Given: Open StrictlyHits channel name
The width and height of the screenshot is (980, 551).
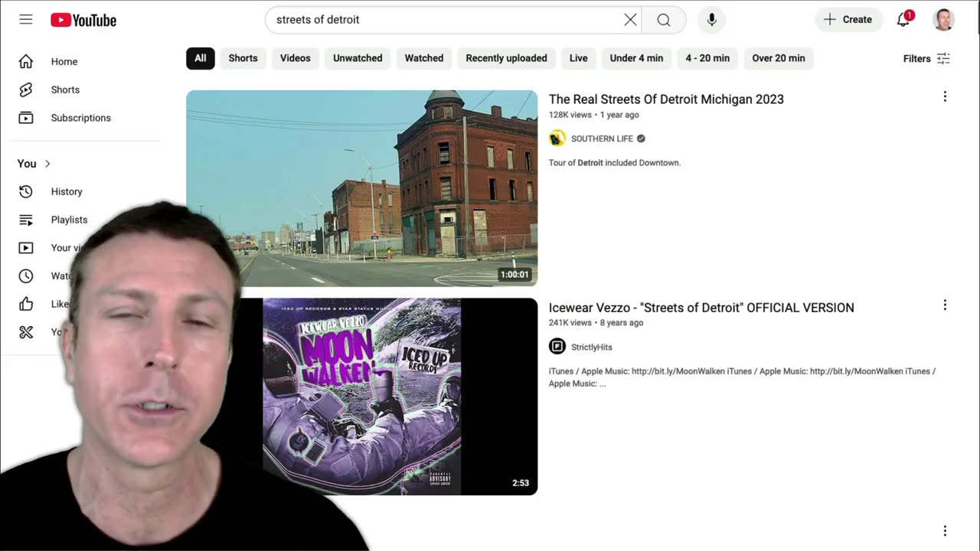Looking at the screenshot, I should 592,347.
